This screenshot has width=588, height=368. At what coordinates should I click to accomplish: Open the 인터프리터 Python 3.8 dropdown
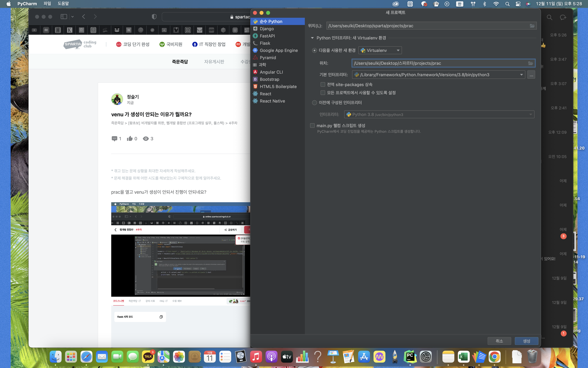coord(439,114)
